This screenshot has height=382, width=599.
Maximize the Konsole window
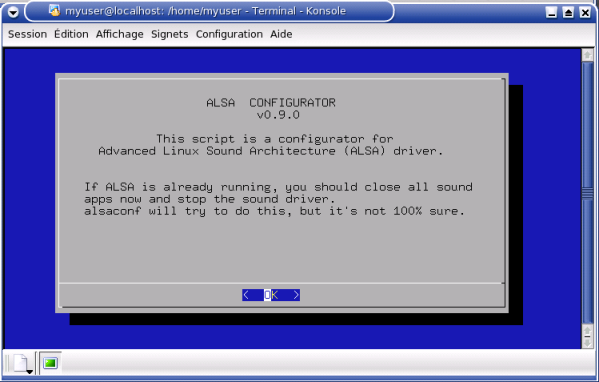pyautogui.click(x=568, y=13)
